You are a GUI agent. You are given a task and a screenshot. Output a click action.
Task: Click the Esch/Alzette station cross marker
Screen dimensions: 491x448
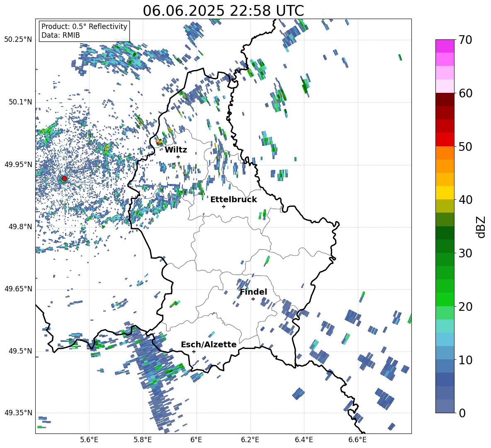(x=194, y=351)
